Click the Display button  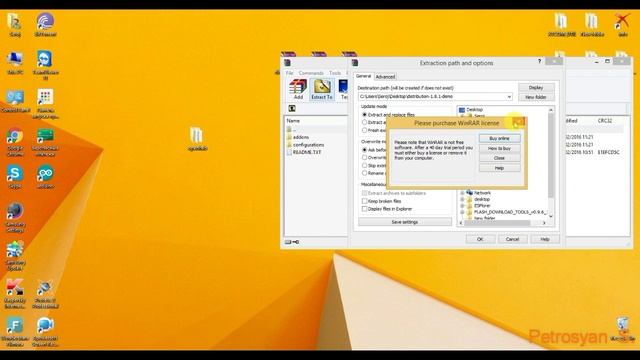pos(536,88)
